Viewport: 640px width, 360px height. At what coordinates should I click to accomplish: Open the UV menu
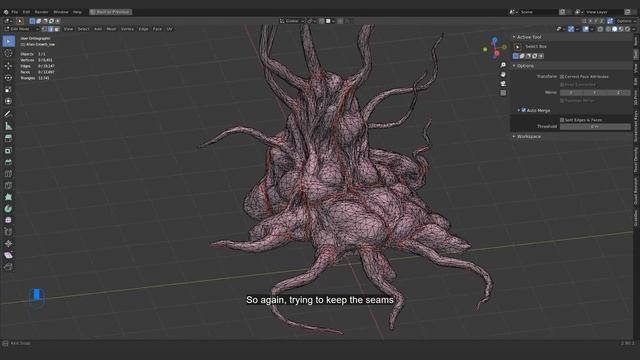pos(169,29)
